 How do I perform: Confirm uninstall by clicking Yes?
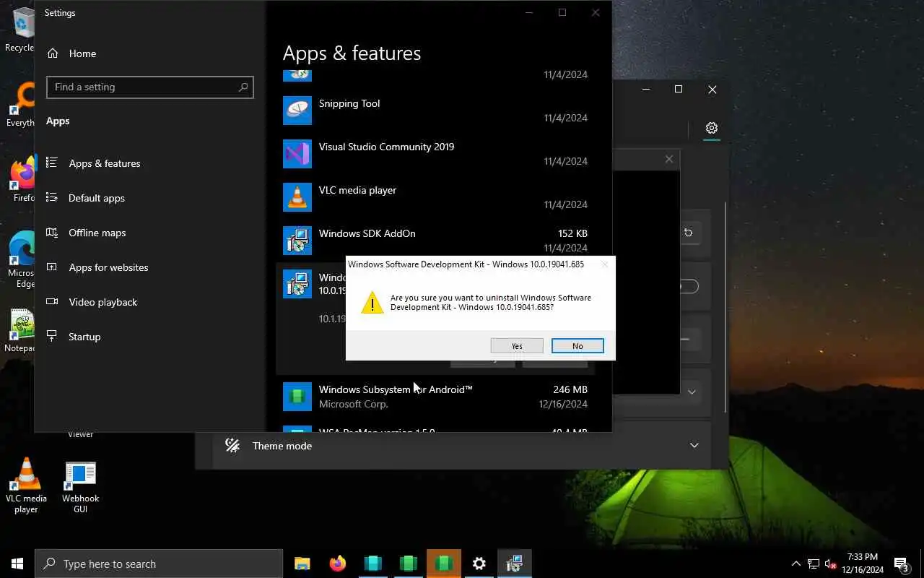(x=517, y=346)
